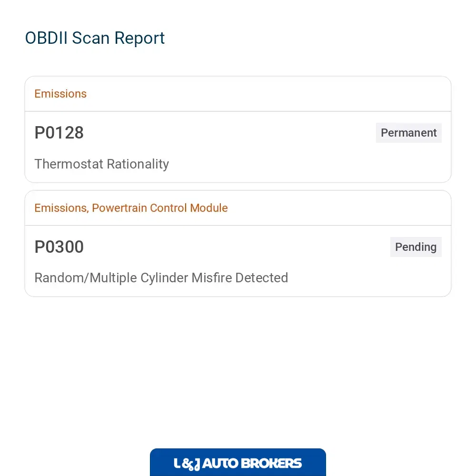Click the OBDII Scan Report title
The image size is (476, 476).
(x=95, y=38)
